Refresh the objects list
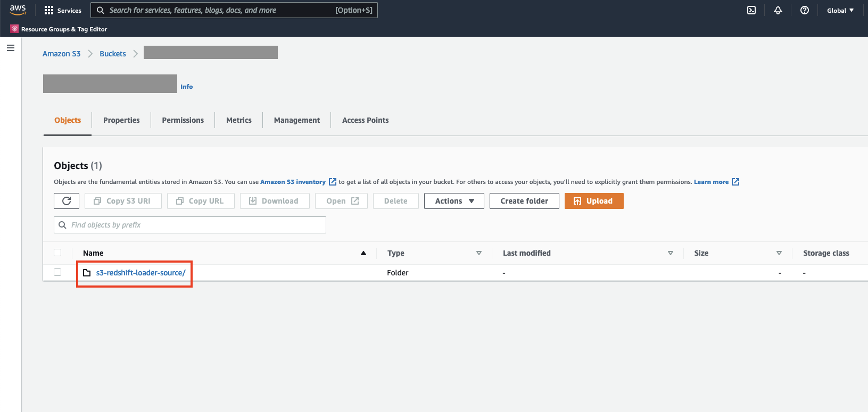Image resolution: width=868 pixels, height=412 pixels. (67, 201)
